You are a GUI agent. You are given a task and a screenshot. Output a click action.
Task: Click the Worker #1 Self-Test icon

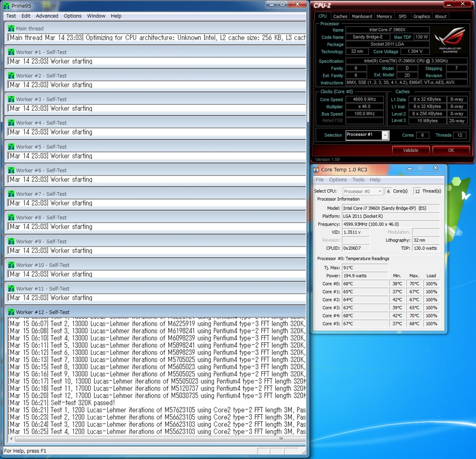click(11, 52)
